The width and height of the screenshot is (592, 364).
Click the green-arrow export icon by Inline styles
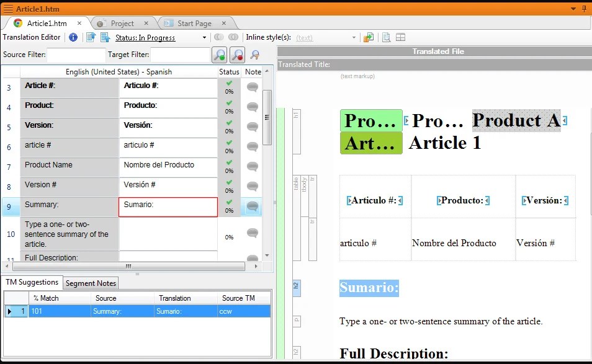click(x=369, y=37)
